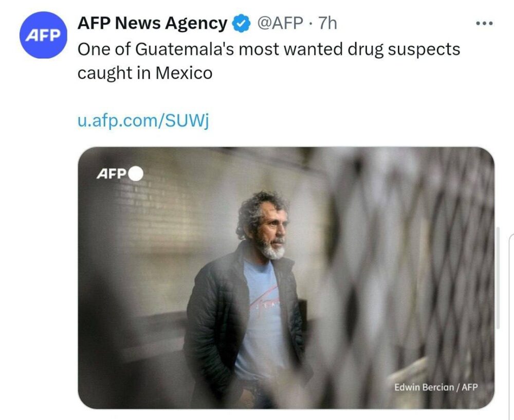Click the tweet text about Guatemala drug suspects
Screen dimensions: 514x420
tap(269, 61)
